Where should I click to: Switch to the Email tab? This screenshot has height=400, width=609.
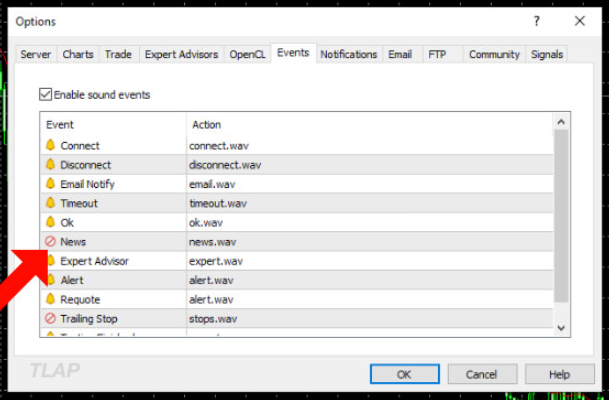tap(400, 54)
